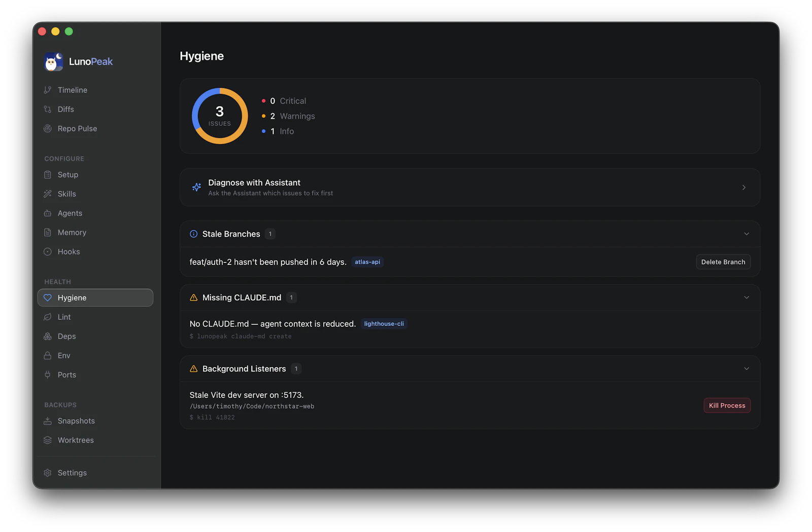Go to the Diffs page
The width and height of the screenshot is (812, 532).
pyautogui.click(x=95, y=109)
